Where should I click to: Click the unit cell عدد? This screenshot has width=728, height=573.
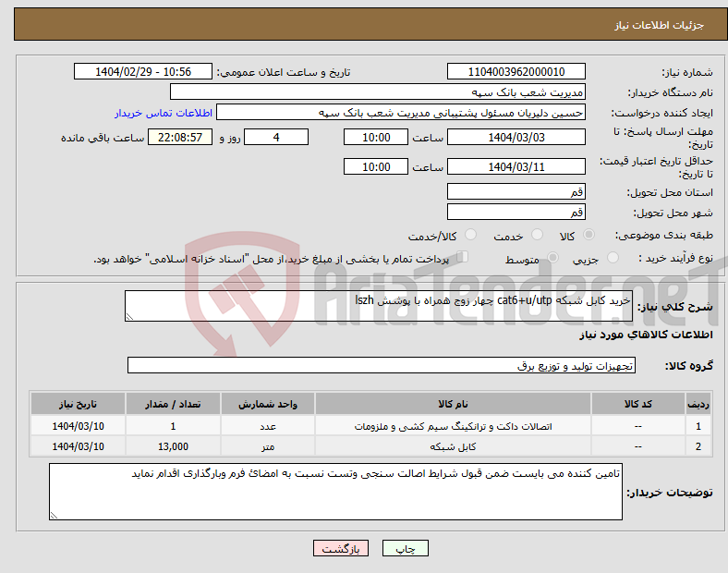[x=268, y=426]
